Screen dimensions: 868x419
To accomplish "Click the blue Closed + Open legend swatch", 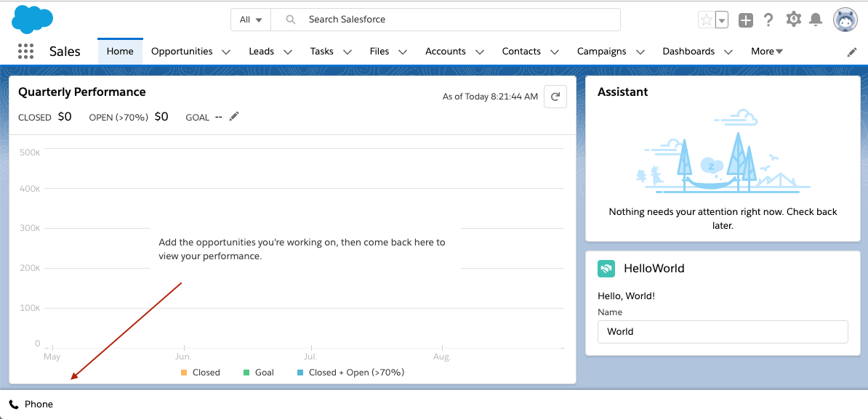I will 300,373.
